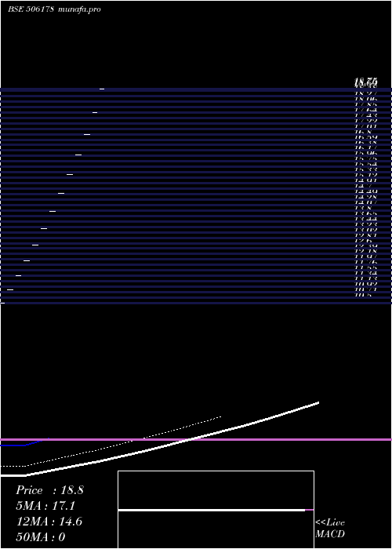Click the 16.8 price axis label
This screenshot has height=549, width=392.
pos(363,132)
